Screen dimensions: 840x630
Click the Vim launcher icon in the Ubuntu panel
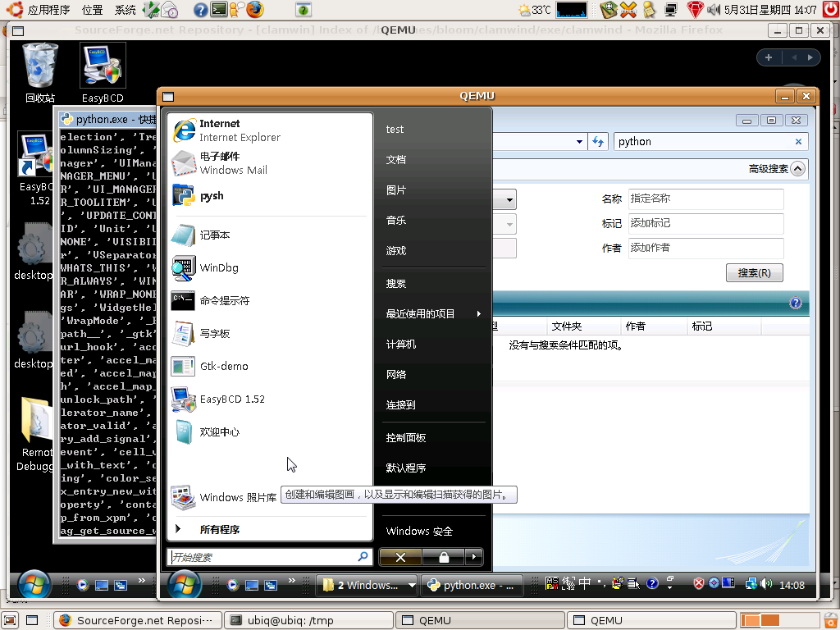(x=151, y=9)
